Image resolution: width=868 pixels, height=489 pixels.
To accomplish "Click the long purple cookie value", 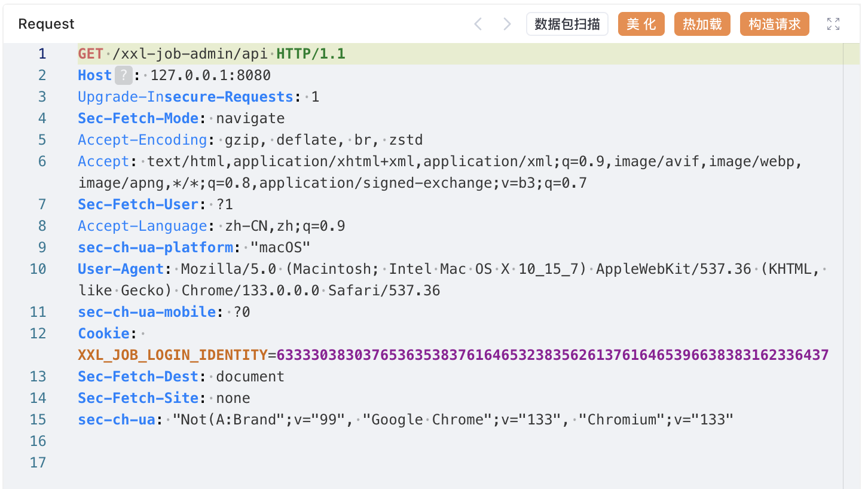I will tap(552, 355).
